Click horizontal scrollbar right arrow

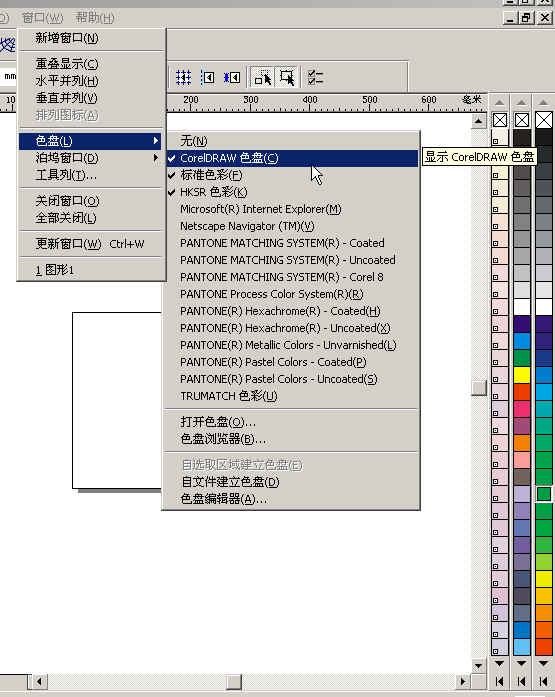(x=463, y=681)
